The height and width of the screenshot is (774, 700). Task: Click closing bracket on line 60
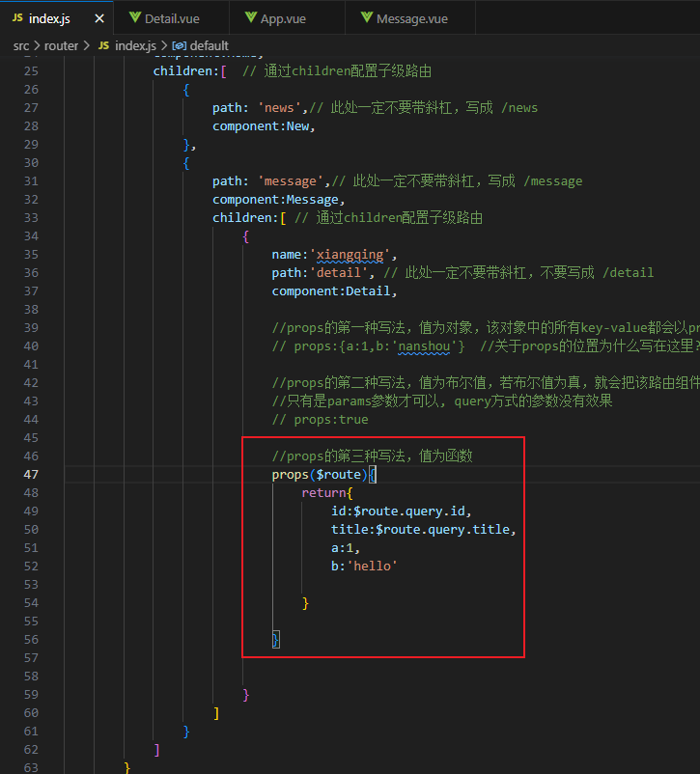tap(216, 713)
